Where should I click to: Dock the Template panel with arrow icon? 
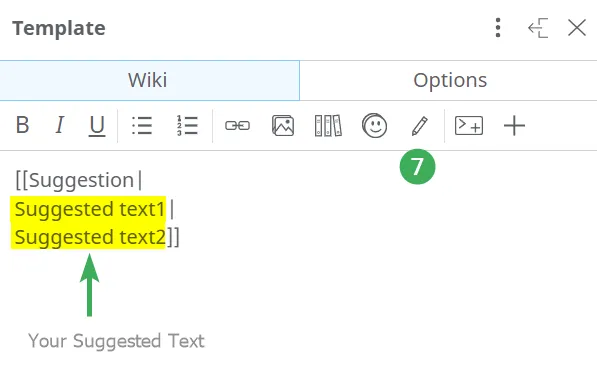tap(538, 28)
